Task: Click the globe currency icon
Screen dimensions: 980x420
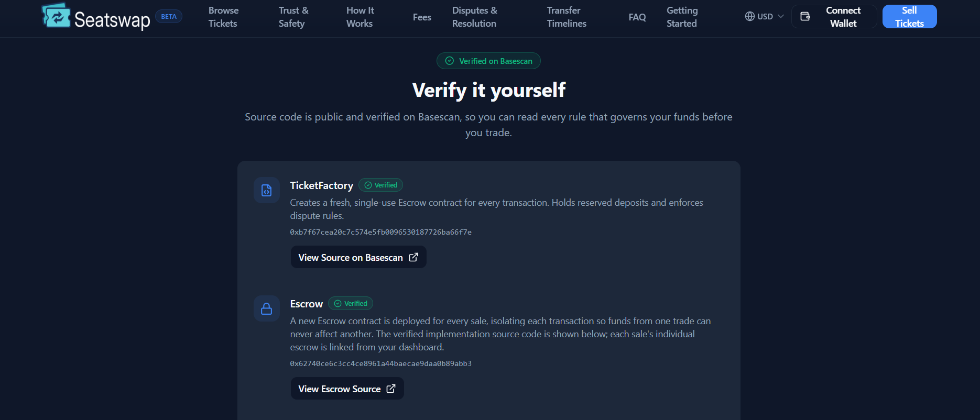Action: point(750,16)
